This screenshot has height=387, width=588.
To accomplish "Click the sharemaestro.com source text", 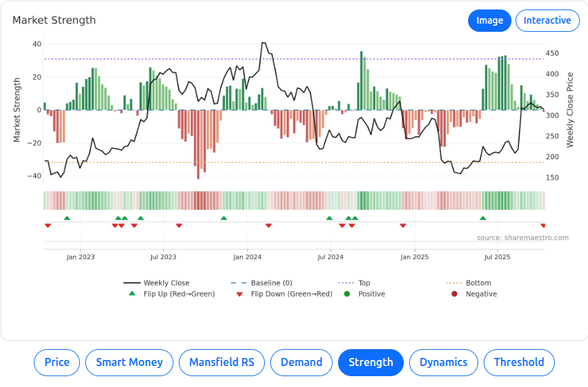I will point(522,237).
